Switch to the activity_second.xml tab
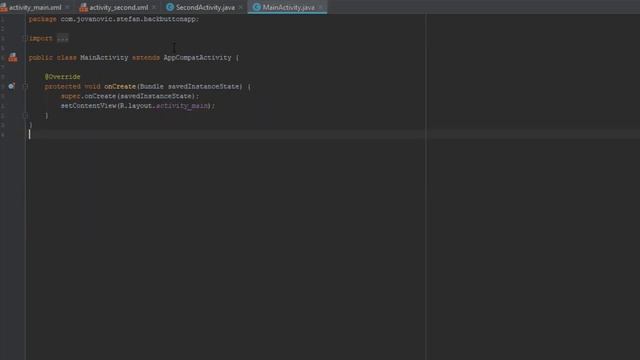Viewport: 640px width, 360px height. tap(118, 7)
